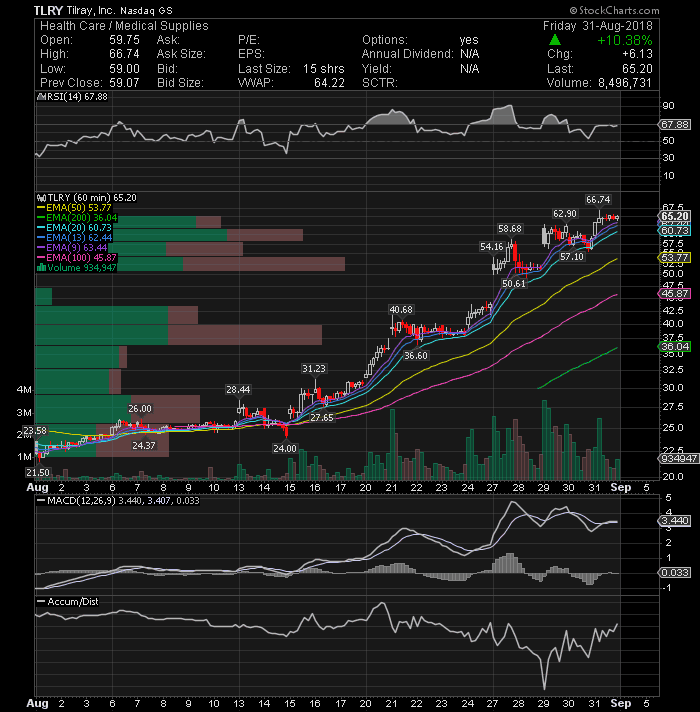Click the Last Size 15 shrs value

pyautogui.click(x=324, y=69)
